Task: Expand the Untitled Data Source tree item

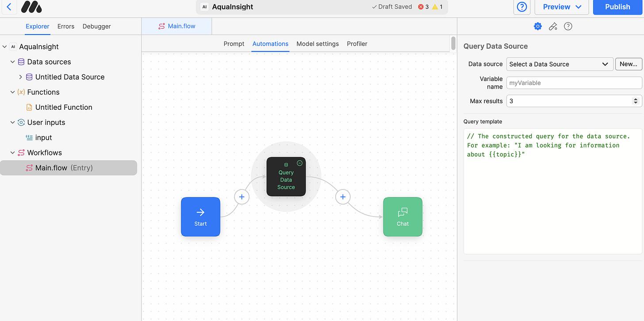Action: coord(20,77)
